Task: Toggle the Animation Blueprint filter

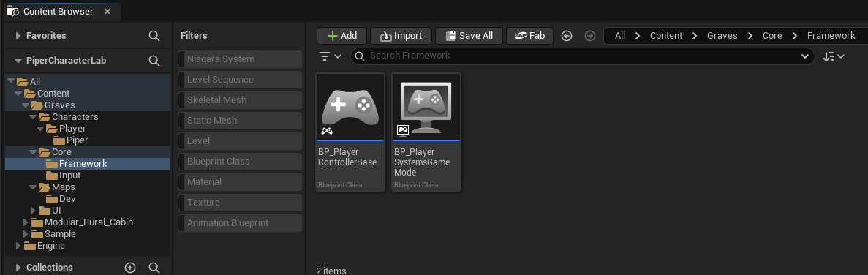Action: click(x=241, y=223)
